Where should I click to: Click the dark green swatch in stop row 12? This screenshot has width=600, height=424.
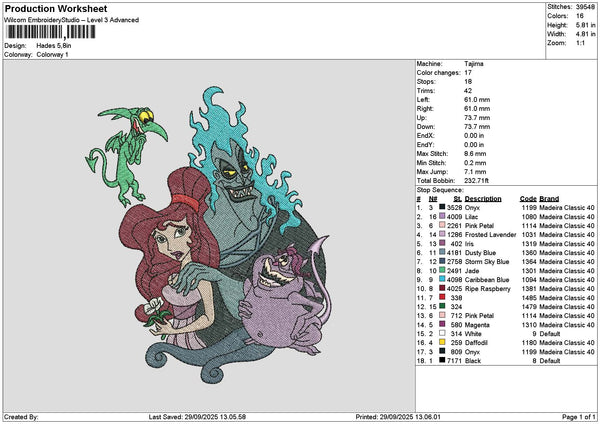pyautogui.click(x=442, y=307)
